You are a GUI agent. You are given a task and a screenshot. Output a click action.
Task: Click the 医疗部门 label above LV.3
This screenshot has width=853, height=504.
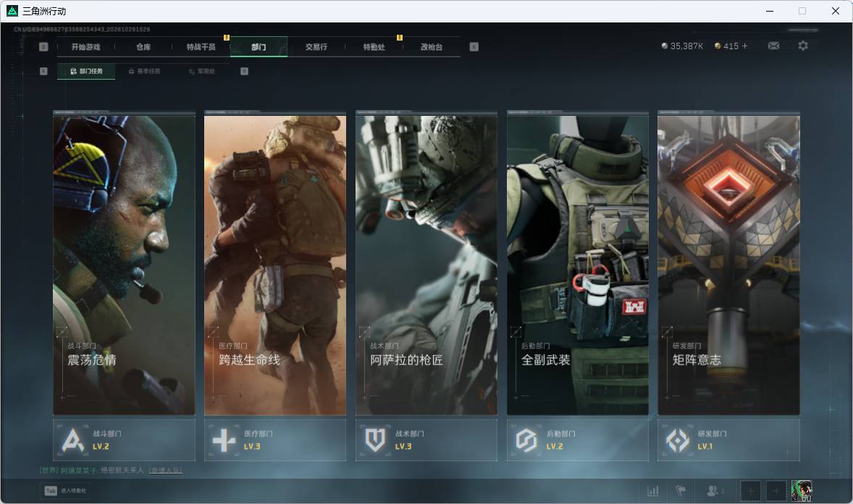click(x=259, y=434)
